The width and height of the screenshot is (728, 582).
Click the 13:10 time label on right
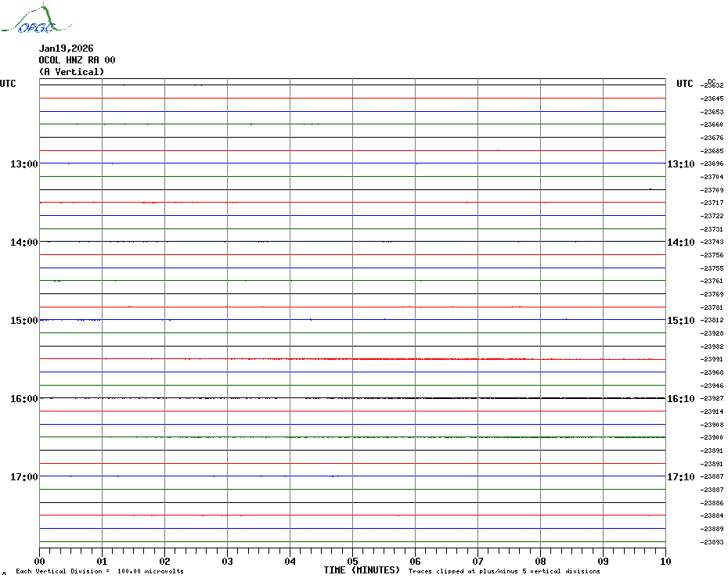(680, 164)
